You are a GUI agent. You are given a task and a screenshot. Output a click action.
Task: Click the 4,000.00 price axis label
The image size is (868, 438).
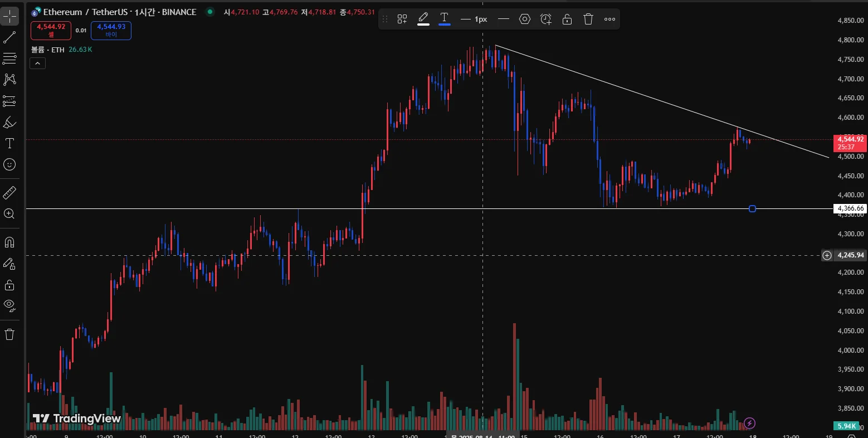point(851,350)
